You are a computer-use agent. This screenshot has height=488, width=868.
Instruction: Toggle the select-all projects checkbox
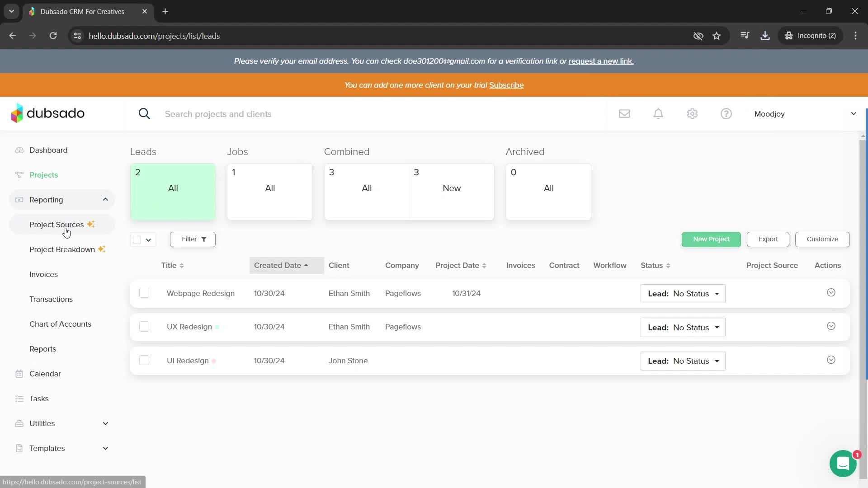pyautogui.click(x=137, y=239)
